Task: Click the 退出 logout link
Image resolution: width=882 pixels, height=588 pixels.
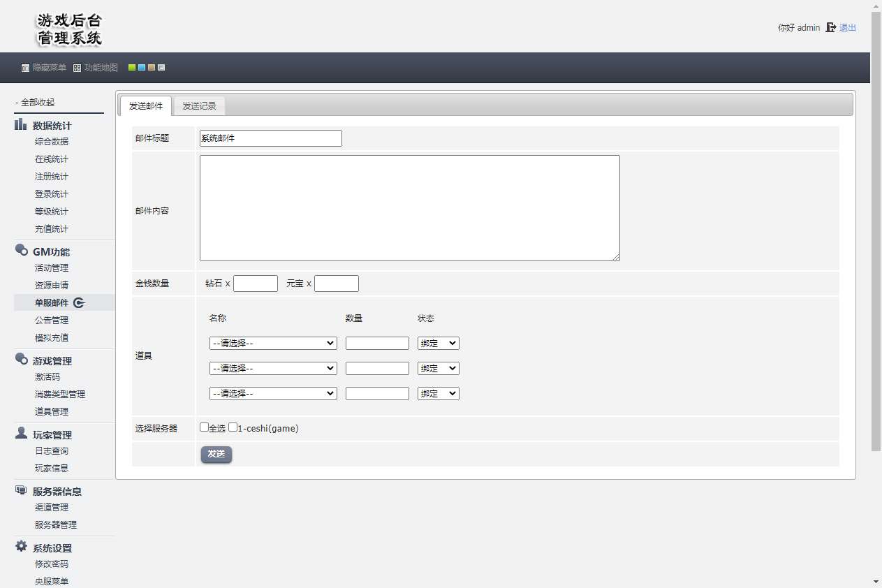Action: click(848, 28)
